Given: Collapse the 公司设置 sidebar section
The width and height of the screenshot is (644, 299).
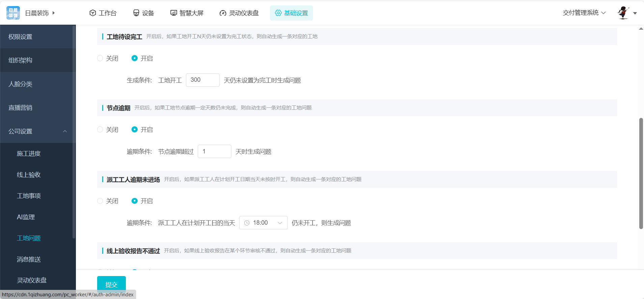Looking at the screenshot, I should point(65,131).
